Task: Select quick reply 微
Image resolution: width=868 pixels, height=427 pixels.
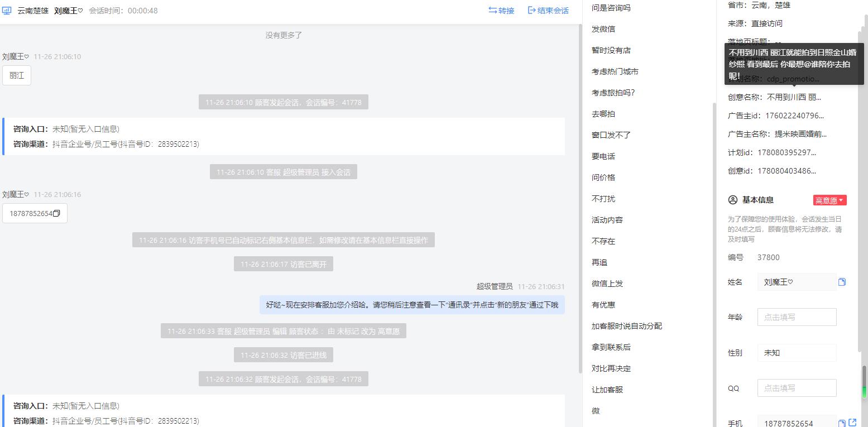Action: point(596,411)
